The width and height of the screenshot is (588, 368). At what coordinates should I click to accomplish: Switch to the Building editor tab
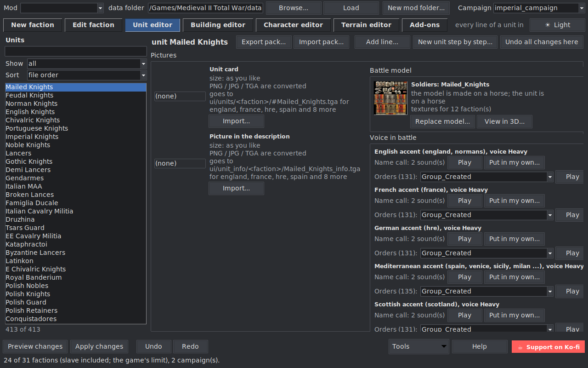tap(218, 25)
